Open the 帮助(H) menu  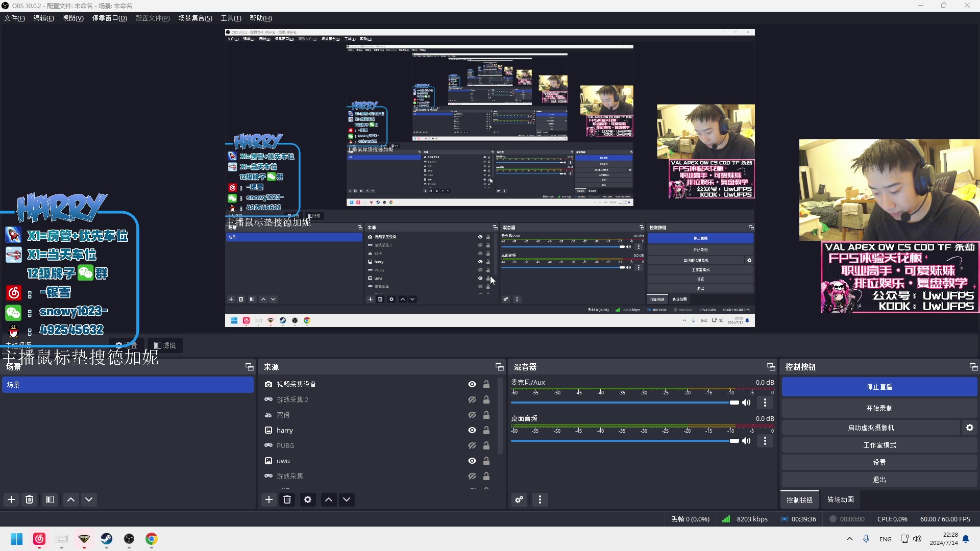[261, 18]
